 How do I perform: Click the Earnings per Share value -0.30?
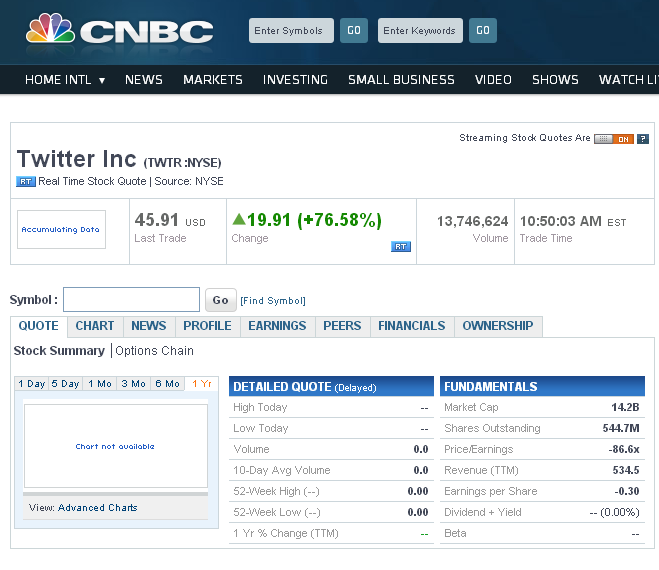coord(627,491)
